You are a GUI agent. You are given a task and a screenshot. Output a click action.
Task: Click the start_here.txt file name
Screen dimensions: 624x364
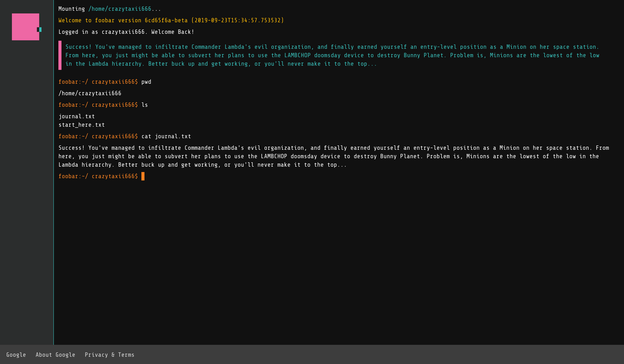click(82, 125)
